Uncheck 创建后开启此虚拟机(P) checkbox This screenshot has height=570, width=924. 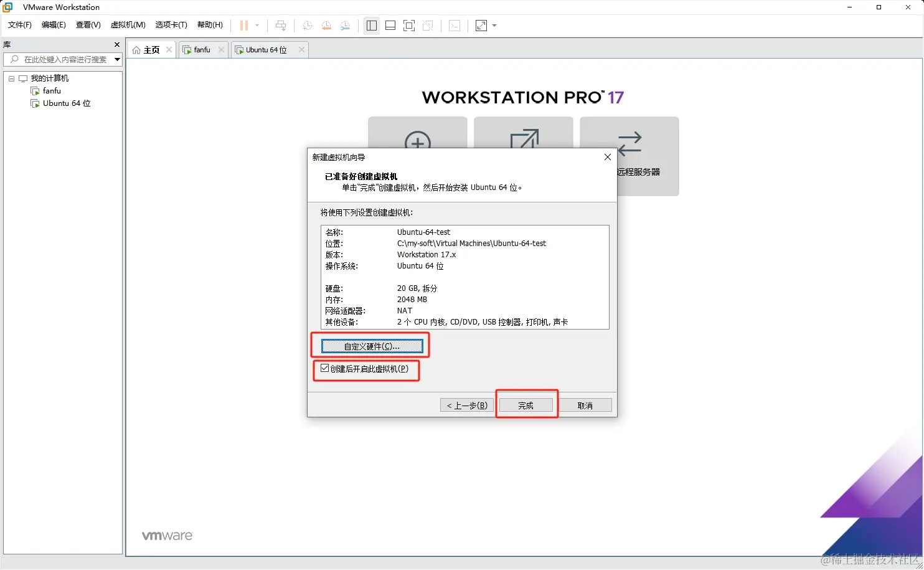point(324,368)
